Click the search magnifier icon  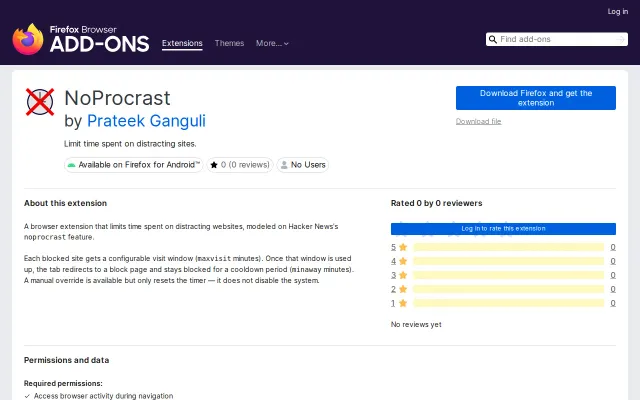pyautogui.click(x=493, y=39)
